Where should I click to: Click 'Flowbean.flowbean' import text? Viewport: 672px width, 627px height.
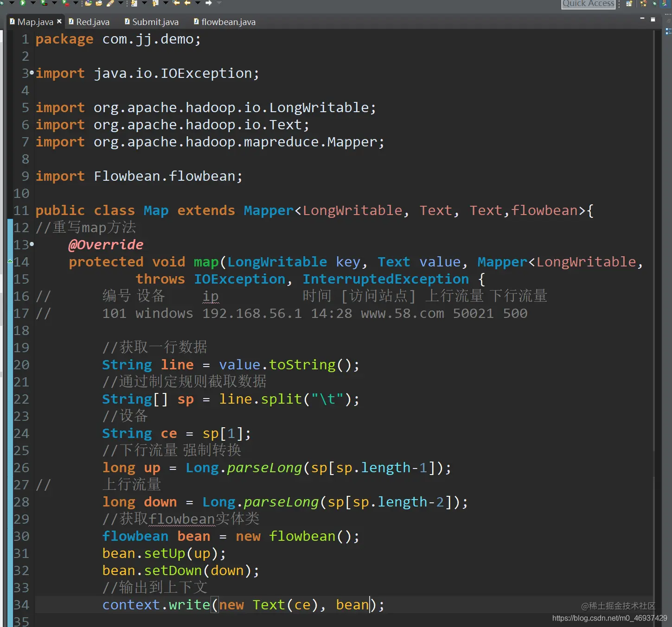pos(165,176)
